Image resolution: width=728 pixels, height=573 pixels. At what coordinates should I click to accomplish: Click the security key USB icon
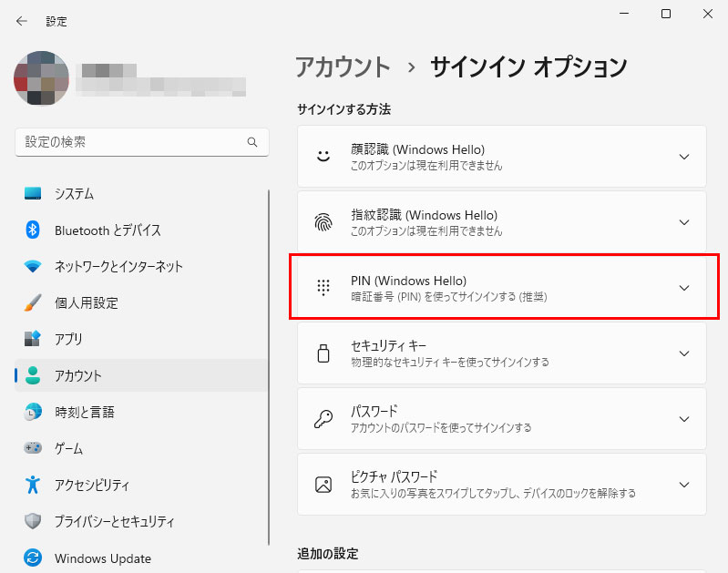tap(323, 353)
